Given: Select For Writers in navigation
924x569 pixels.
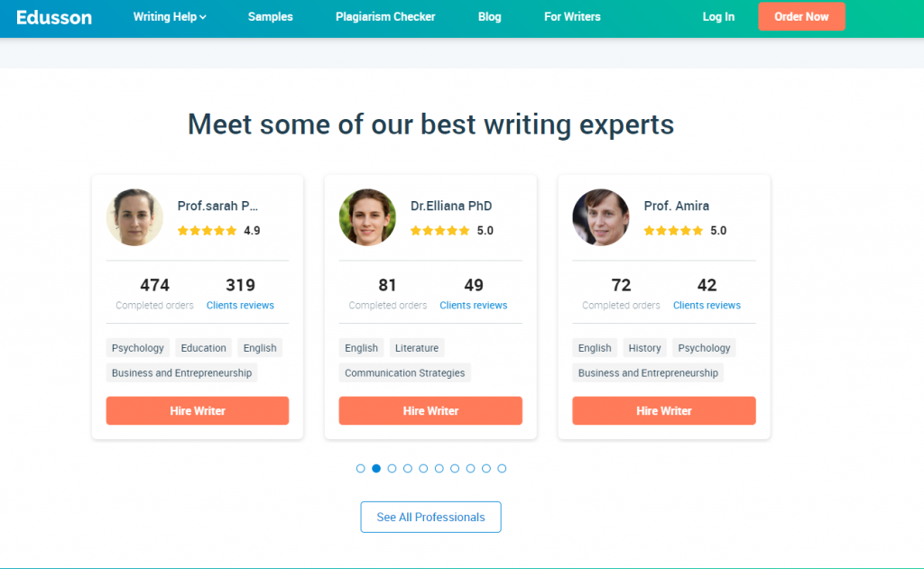Looking at the screenshot, I should coord(572,17).
